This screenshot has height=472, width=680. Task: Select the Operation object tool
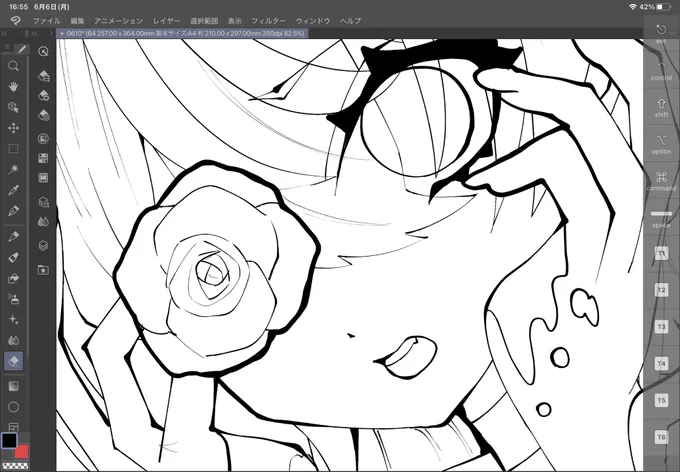click(13, 107)
